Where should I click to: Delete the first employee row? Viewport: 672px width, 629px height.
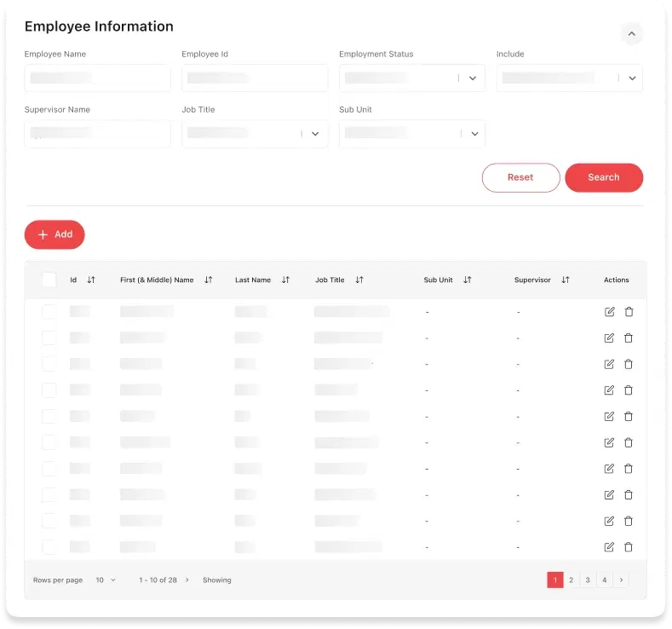(629, 312)
